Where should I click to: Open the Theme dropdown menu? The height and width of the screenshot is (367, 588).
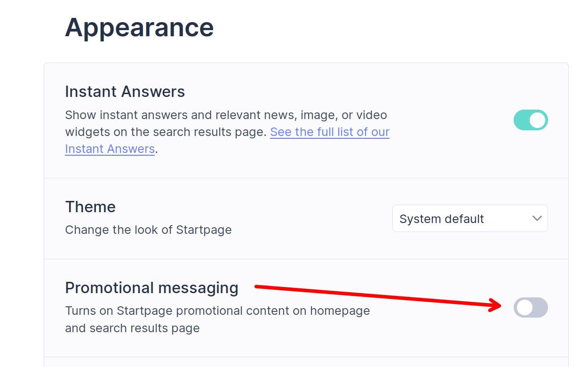[x=469, y=218]
